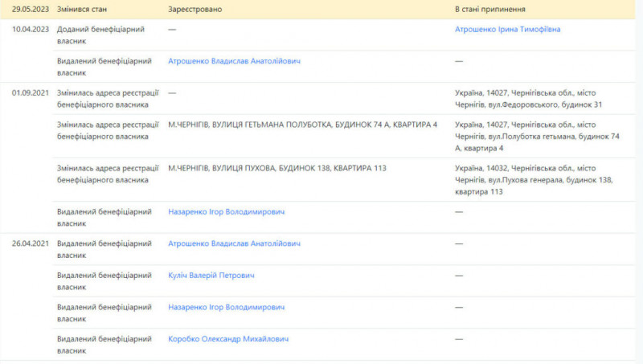Click 'Видалений бенефіціарний власник' beside Куліч Валерій Петрович
This screenshot has width=643, height=364.
[104, 281]
